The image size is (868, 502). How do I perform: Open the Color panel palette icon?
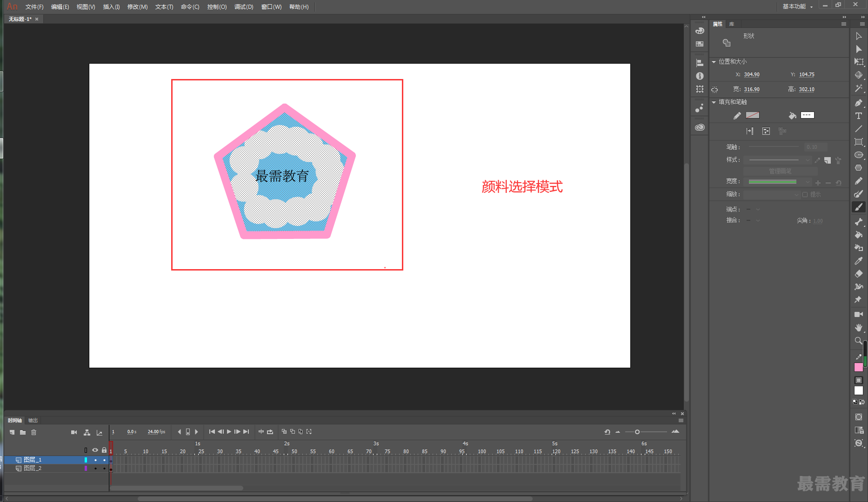[700, 31]
